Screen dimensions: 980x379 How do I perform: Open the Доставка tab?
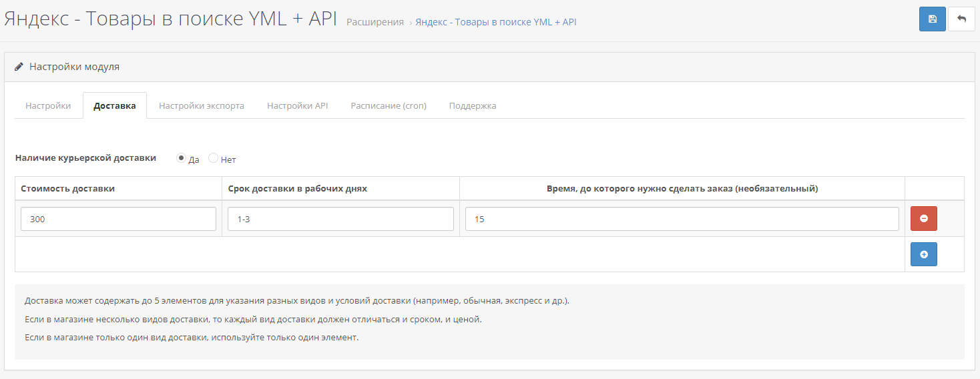click(x=115, y=105)
